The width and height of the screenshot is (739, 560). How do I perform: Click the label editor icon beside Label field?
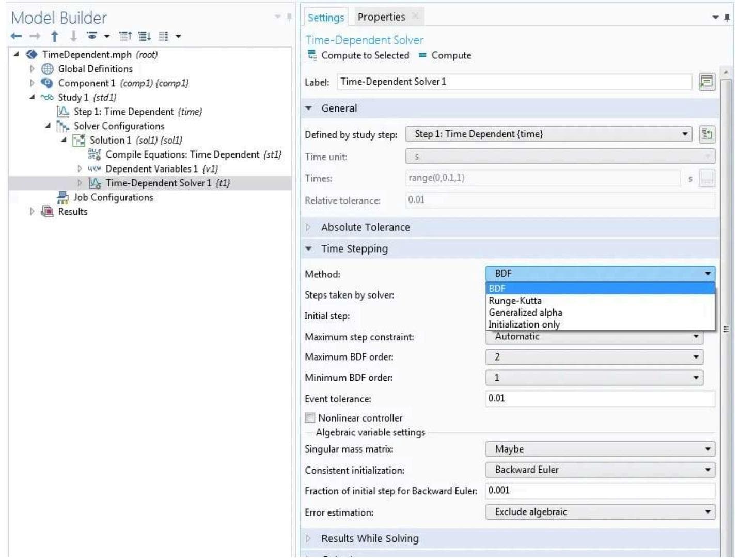(x=706, y=82)
